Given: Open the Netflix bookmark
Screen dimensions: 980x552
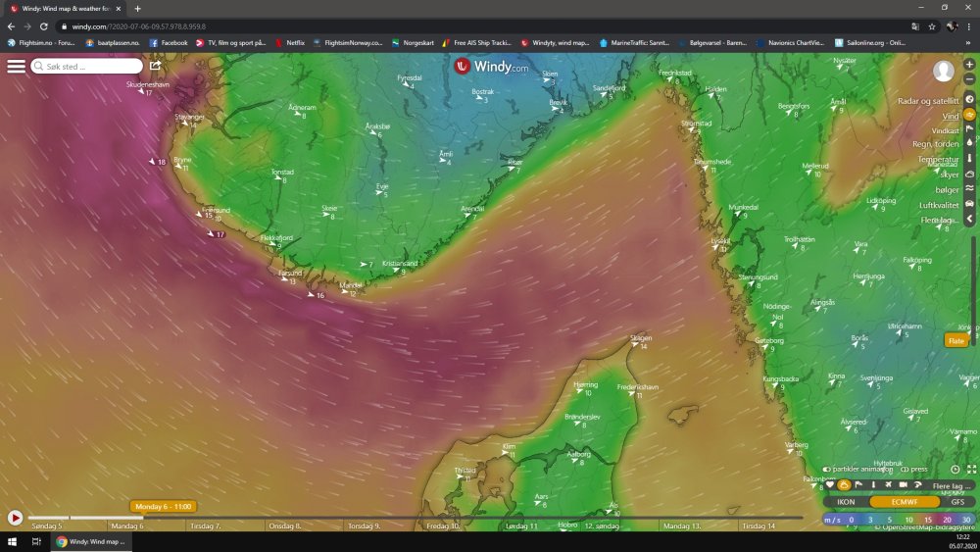Looking at the screenshot, I should (291, 42).
